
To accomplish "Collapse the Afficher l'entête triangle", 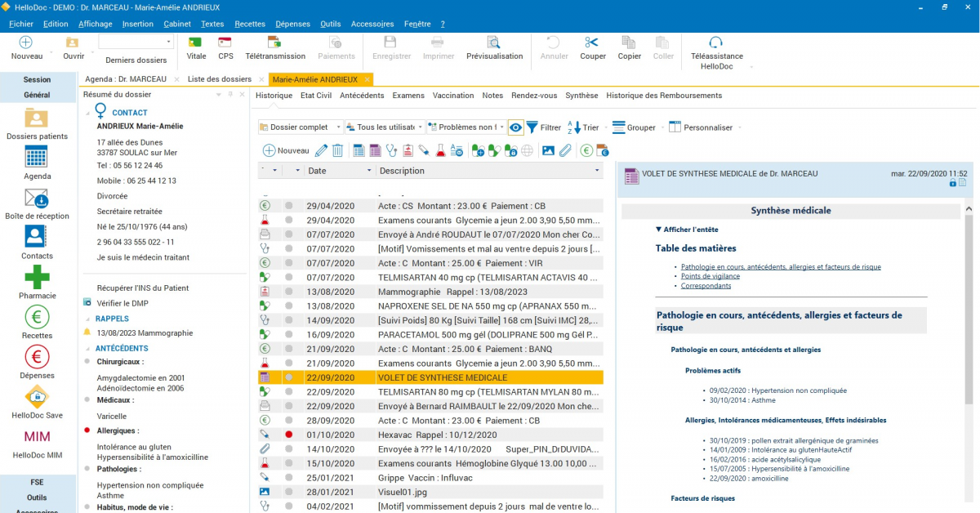I will 659,230.
